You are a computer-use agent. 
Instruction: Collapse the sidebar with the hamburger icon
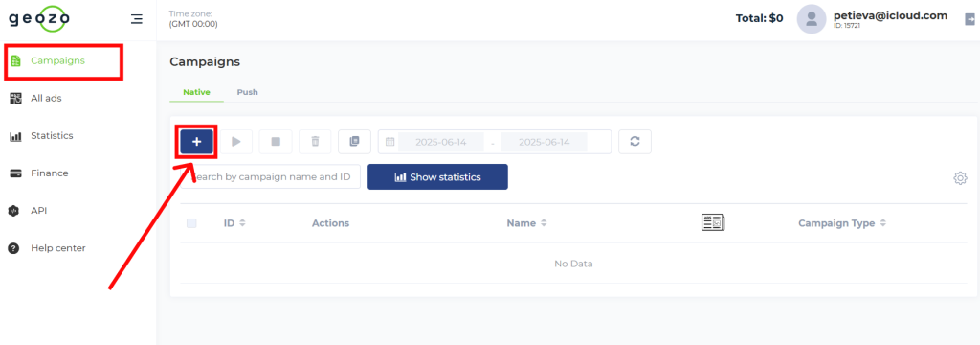tap(136, 19)
